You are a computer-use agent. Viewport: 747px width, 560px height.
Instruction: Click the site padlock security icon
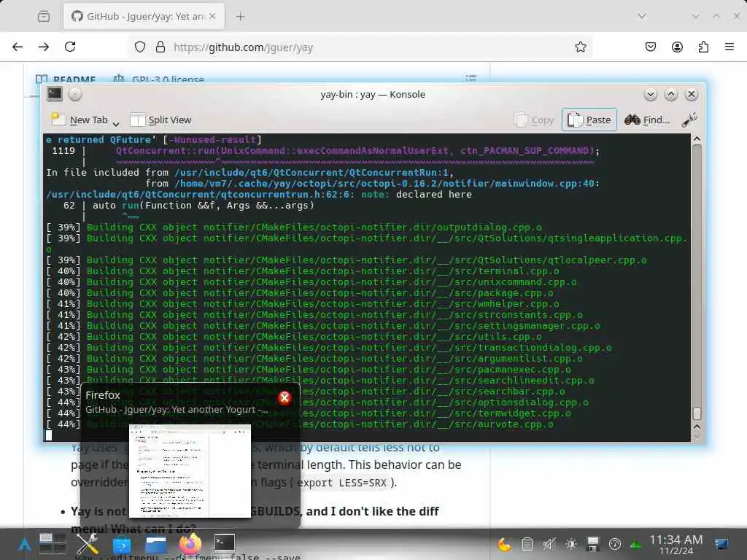tap(160, 47)
